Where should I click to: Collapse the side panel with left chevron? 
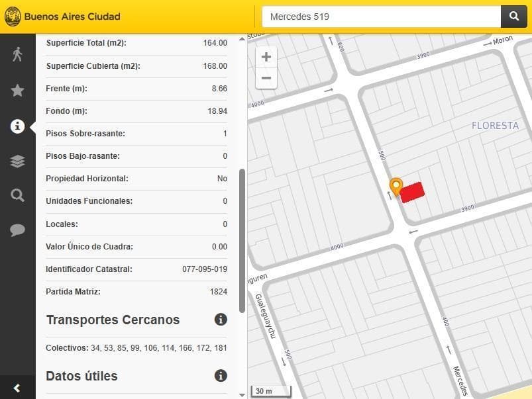(x=17, y=388)
